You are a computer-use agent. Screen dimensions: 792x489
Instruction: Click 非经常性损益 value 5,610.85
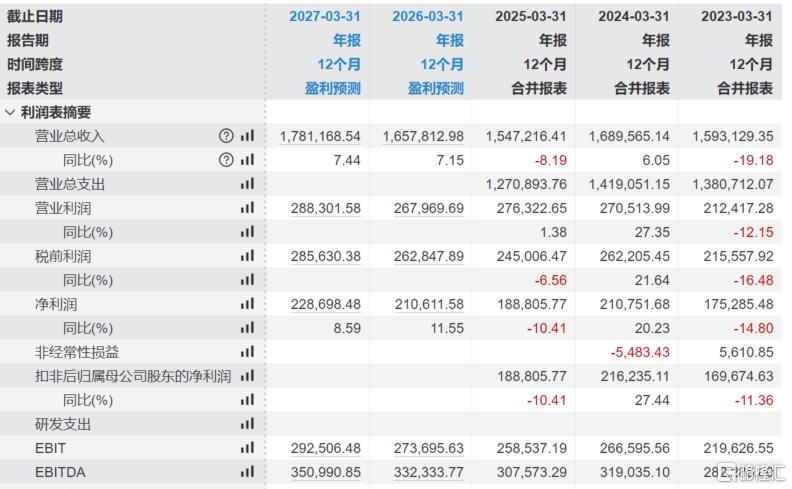[x=747, y=352]
